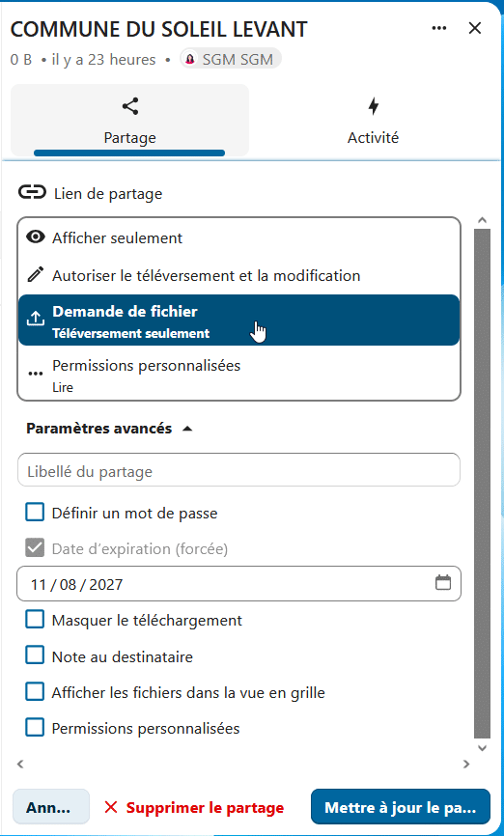Click Supprimer le partage

coord(194,807)
